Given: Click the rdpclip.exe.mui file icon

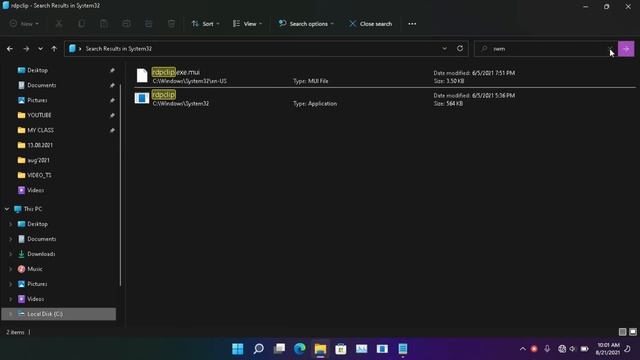Looking at the screenshot, I should tap(142, 76).
